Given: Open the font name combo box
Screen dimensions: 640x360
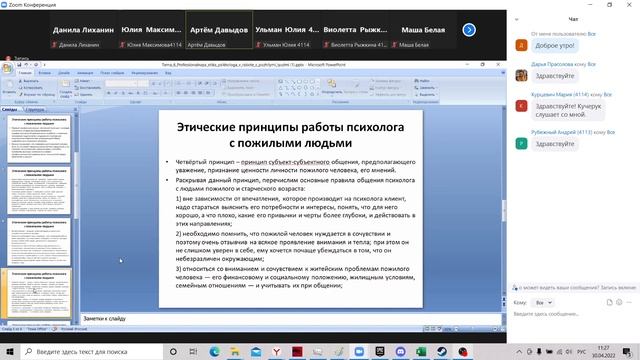Looking at the screenshot, I should click(121, 83).
